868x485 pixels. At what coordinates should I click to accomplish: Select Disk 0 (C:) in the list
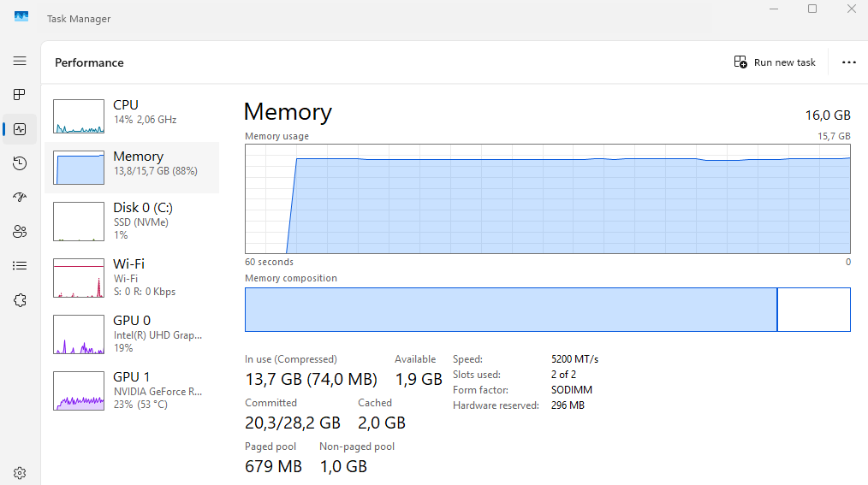[x=132, y=221]
